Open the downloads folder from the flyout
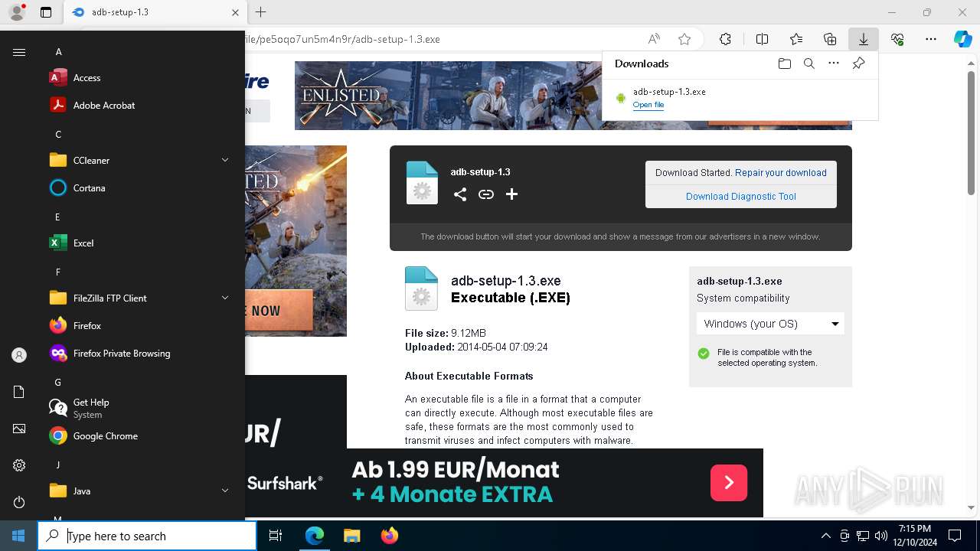 coord(784,64)
